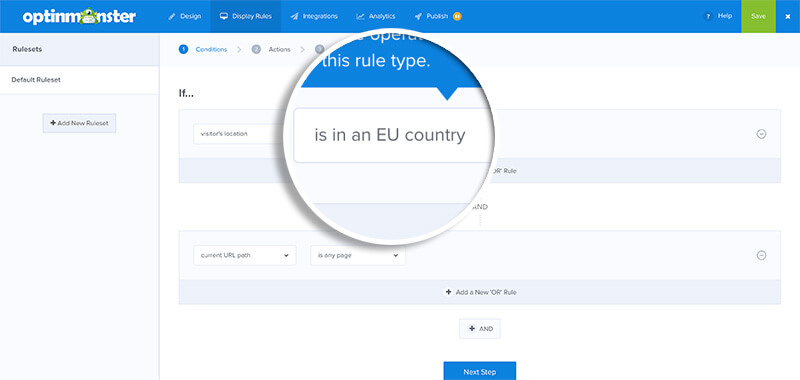Go to the Actions step
800x380 pixels.
pyautogui.click(x=280, y=49)
